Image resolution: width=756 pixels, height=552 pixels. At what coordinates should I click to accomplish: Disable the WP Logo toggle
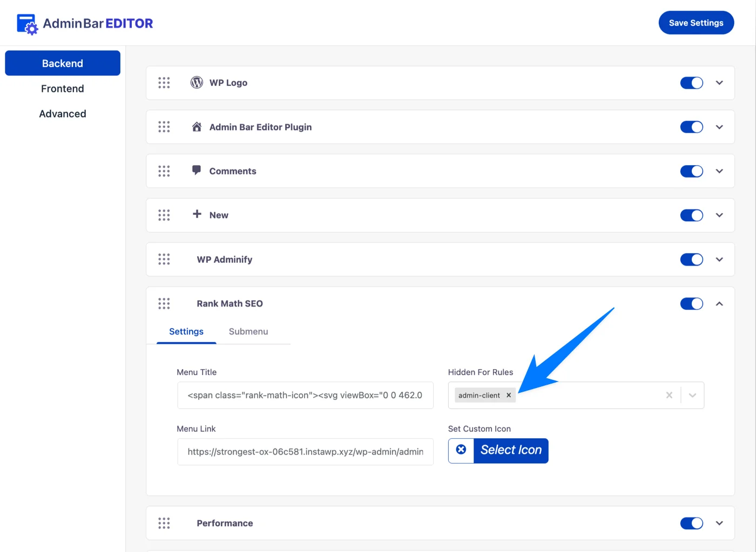[x=692, y=82]
